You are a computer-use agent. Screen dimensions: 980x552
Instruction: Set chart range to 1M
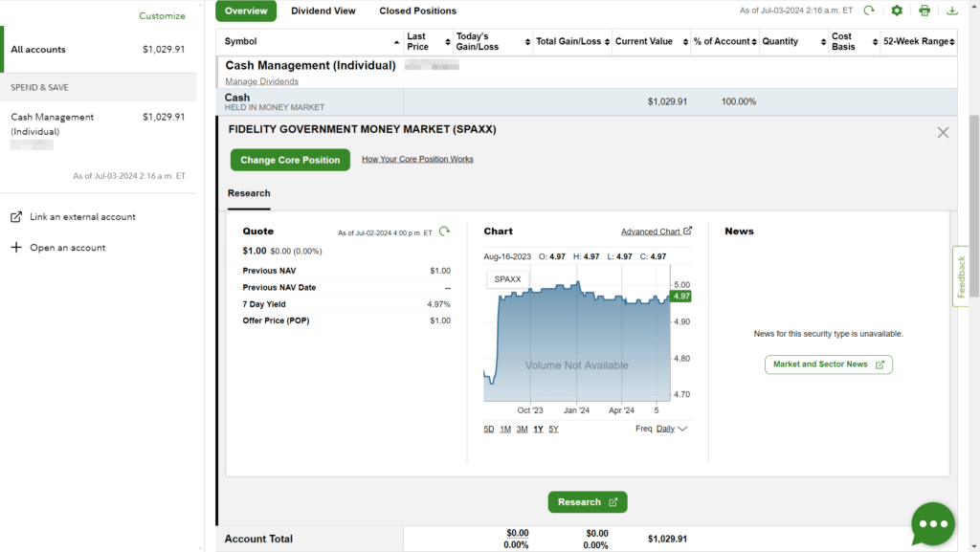(x=505, y=429)
